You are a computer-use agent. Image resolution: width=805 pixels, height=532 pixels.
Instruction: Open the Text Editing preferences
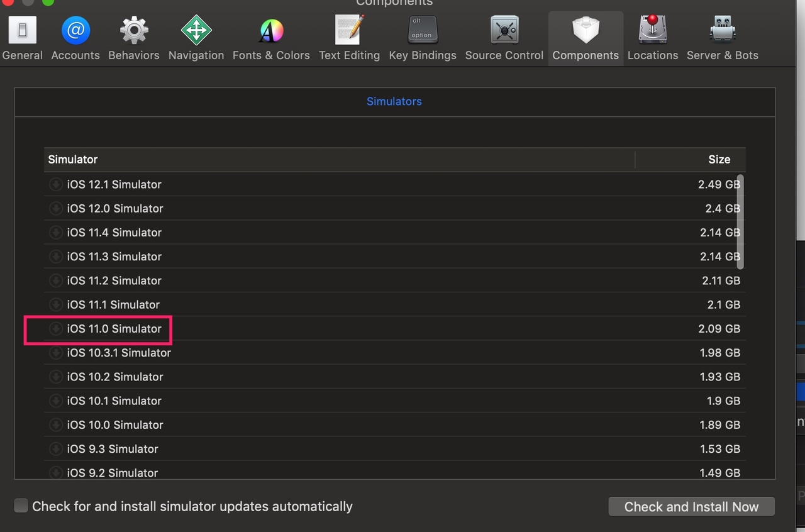(x=349, y=38)
